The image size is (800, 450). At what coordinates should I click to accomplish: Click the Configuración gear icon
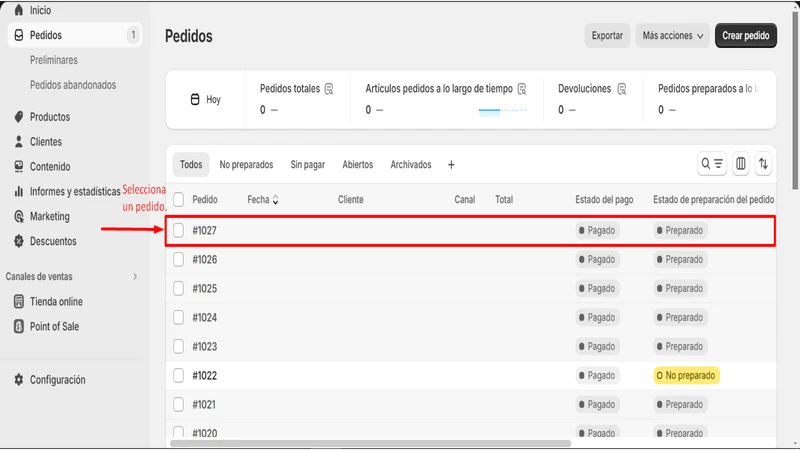coord(19,380)
